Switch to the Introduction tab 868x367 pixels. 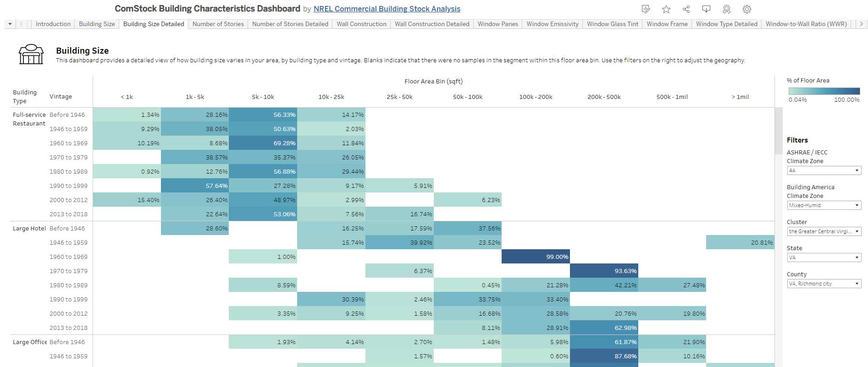pos(53,24)
